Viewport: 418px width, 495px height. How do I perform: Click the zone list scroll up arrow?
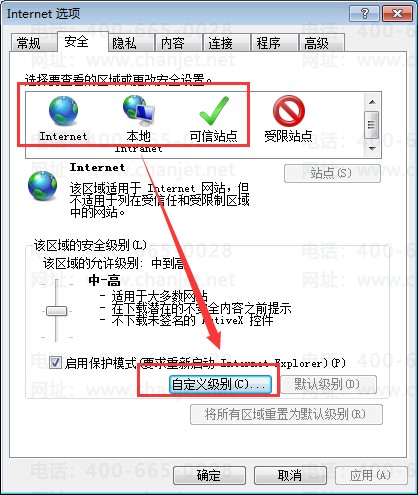click(372, 102)
